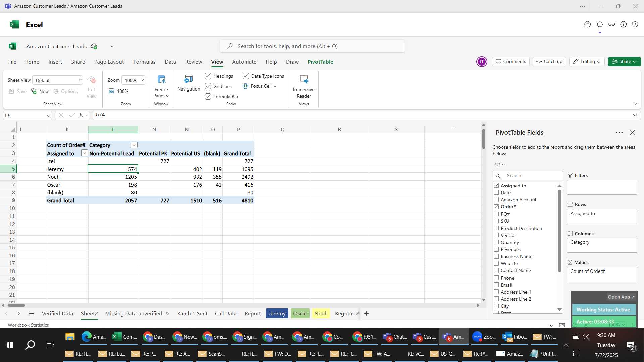The image size is (644, 362).
Task: Expand the formula bar chevron
Action: pos(635,115)
